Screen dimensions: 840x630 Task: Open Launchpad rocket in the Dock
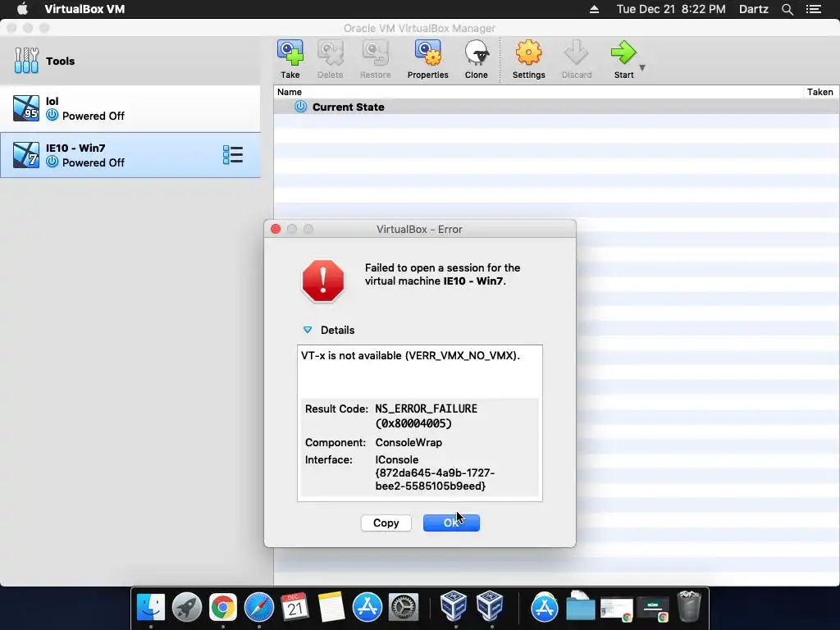tap(186, 608)
